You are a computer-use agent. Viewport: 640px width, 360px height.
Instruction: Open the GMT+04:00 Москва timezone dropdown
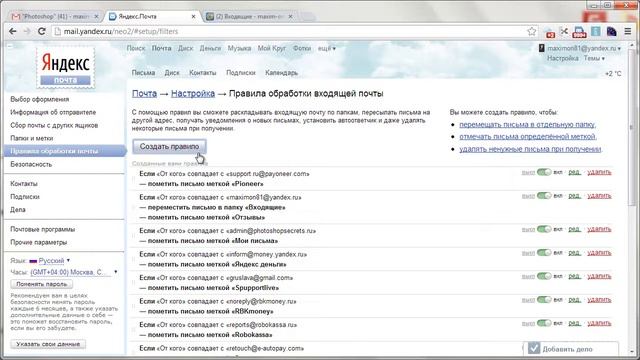73,272
